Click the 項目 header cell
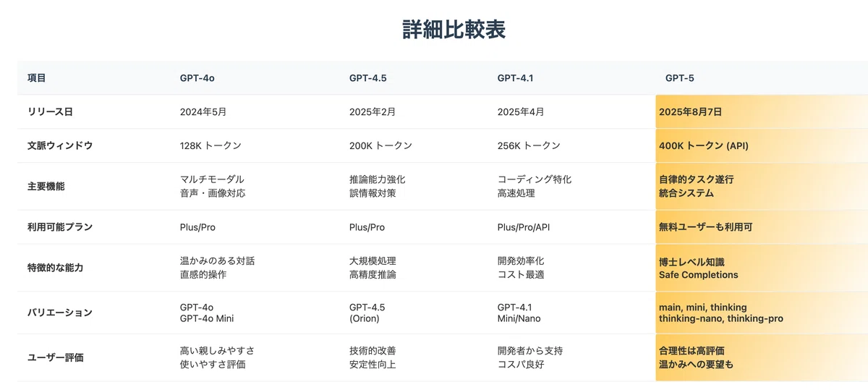The image size is (868, 390). (x=37, y=78)
